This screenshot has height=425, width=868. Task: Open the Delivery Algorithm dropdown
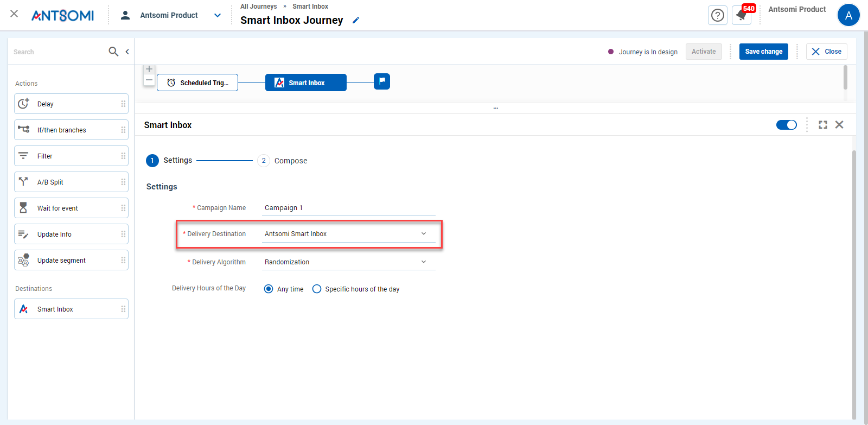[349, 262]
